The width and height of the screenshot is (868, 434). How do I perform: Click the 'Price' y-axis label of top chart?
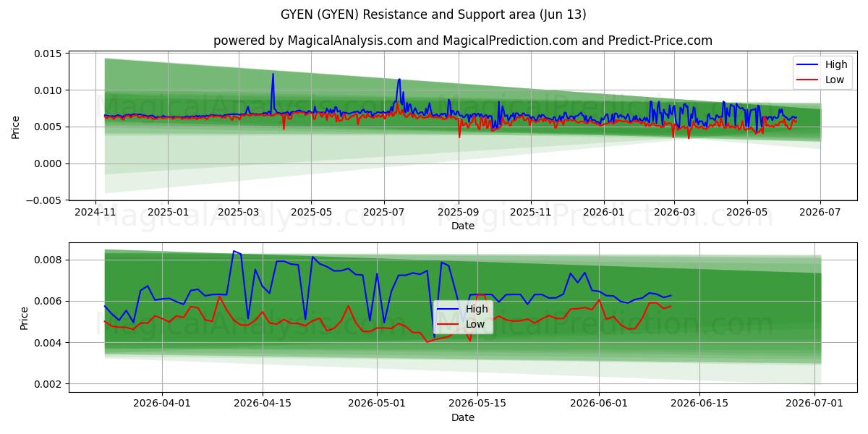coord(16,127)
